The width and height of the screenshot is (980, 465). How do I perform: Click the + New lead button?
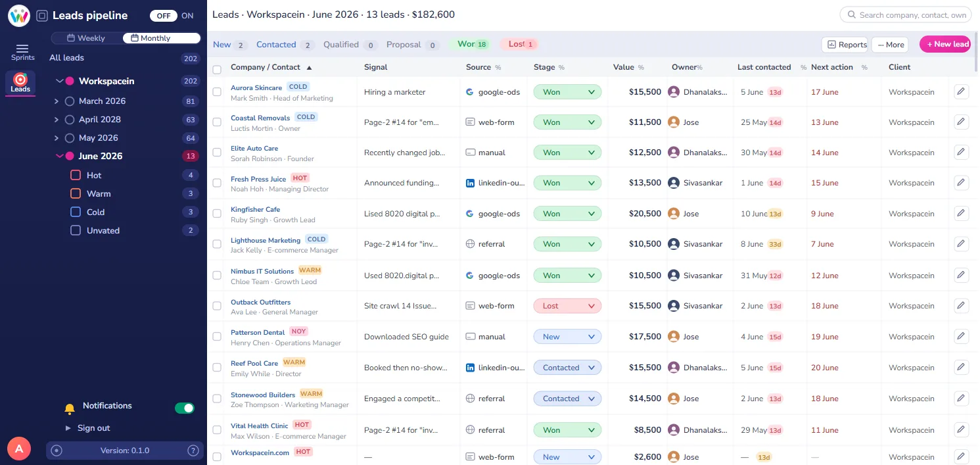(x=945, y=44)
